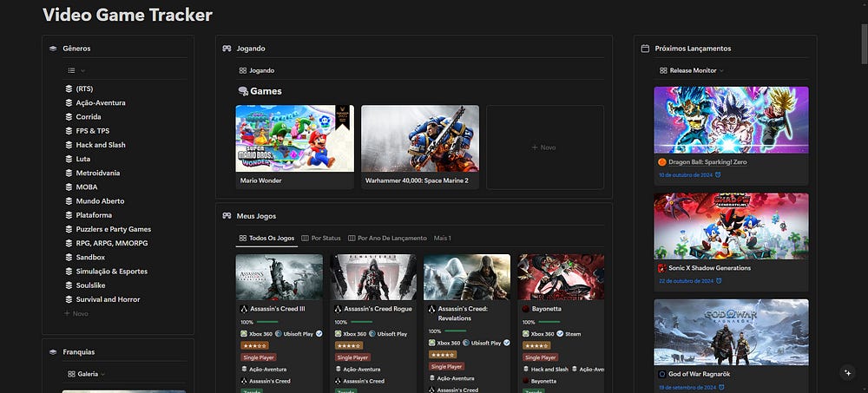Click the PlayStation icon beside God of War Ragnarök
This screenshot has height=393, width=868.
(662, 374)
